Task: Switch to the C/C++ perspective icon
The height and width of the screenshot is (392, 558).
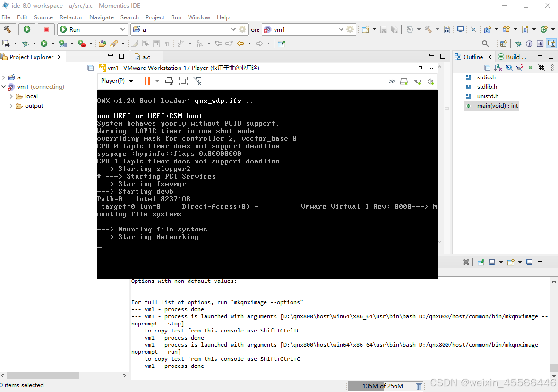Action: (551, 43)
